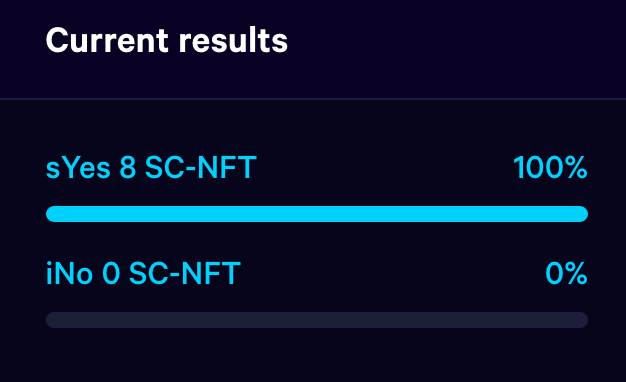This screenshot has width=626, height=382.
Task: Click the 100% percentage value
Action: click(550, 168)
